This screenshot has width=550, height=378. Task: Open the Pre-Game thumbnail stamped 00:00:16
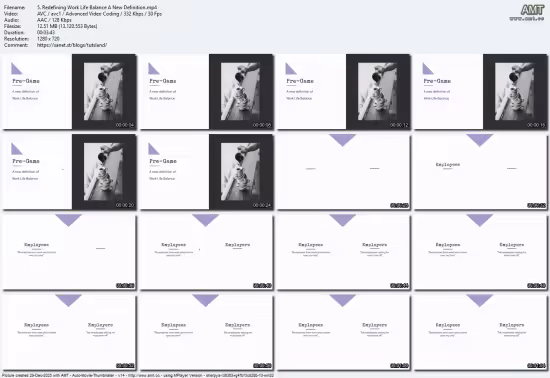481,92
